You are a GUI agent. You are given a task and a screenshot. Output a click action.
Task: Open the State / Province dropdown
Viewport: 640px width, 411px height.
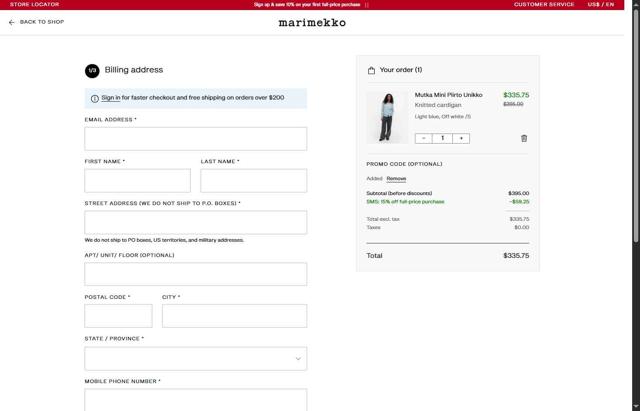click(196, 359)
